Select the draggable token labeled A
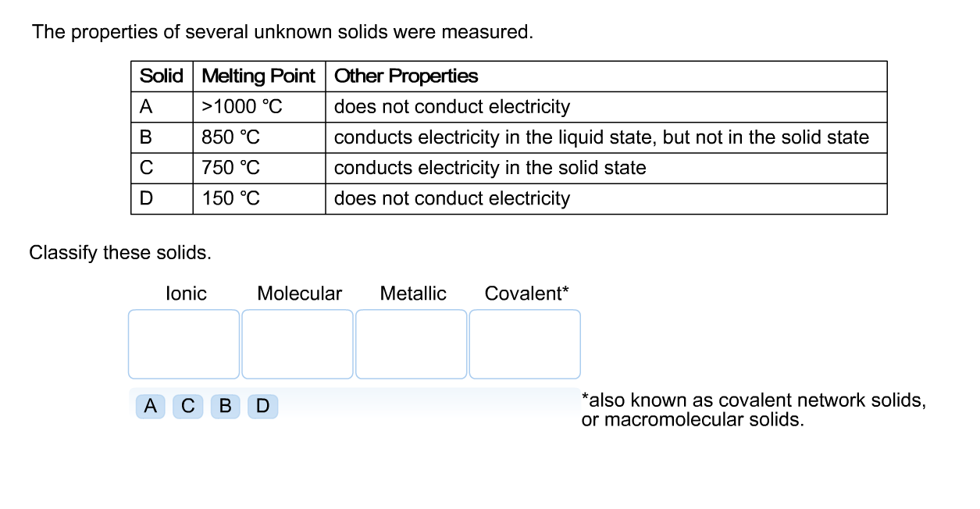 coord(150,406)
